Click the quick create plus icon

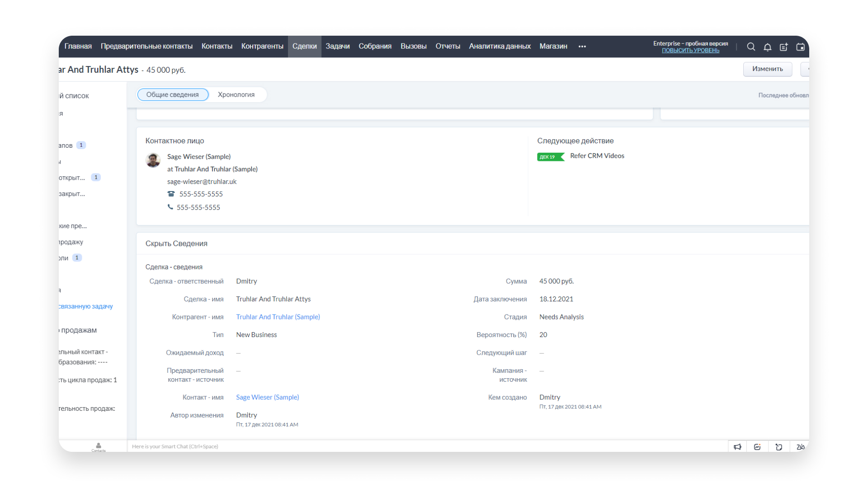pos(783,47)
